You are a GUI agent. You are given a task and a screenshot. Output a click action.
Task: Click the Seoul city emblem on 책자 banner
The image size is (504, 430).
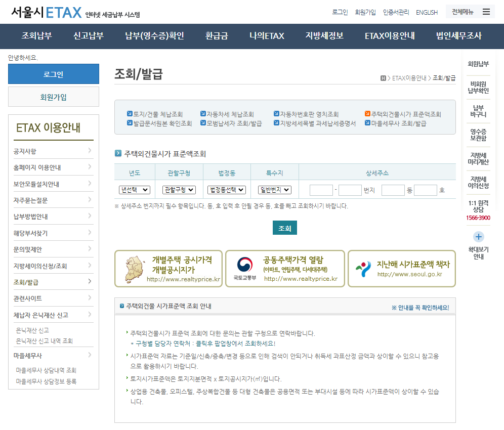click(363, 269)
